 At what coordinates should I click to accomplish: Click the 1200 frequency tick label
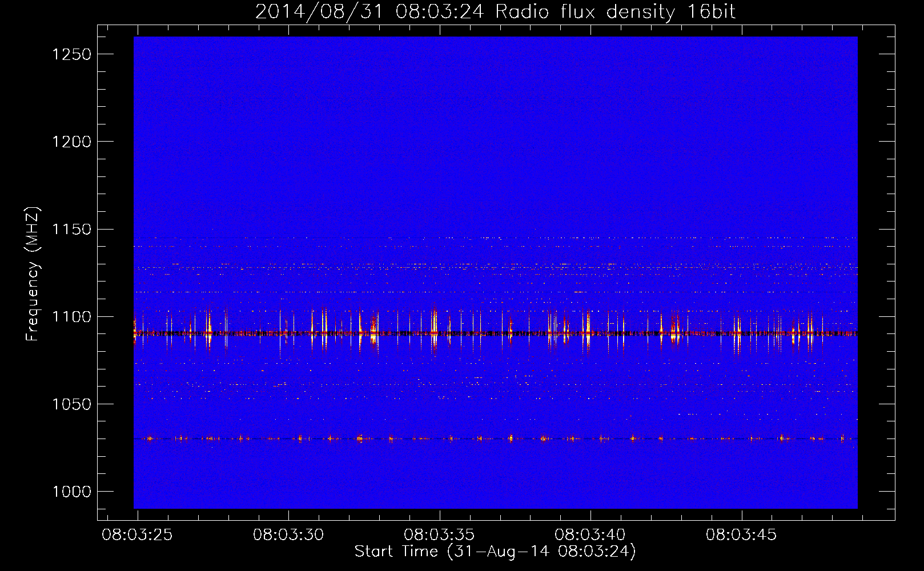(72, 142)
